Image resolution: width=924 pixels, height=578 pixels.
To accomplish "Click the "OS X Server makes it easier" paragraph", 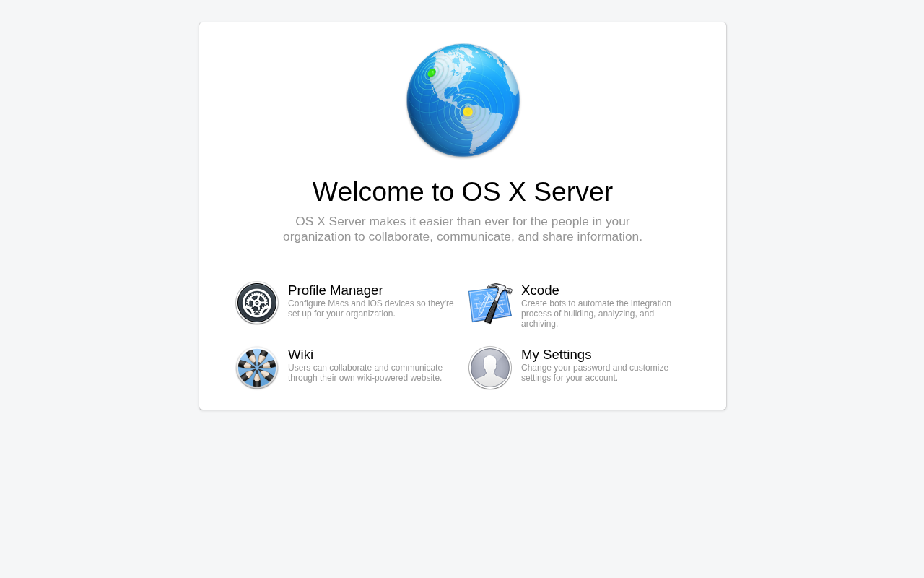I will (x=463, y=229).
